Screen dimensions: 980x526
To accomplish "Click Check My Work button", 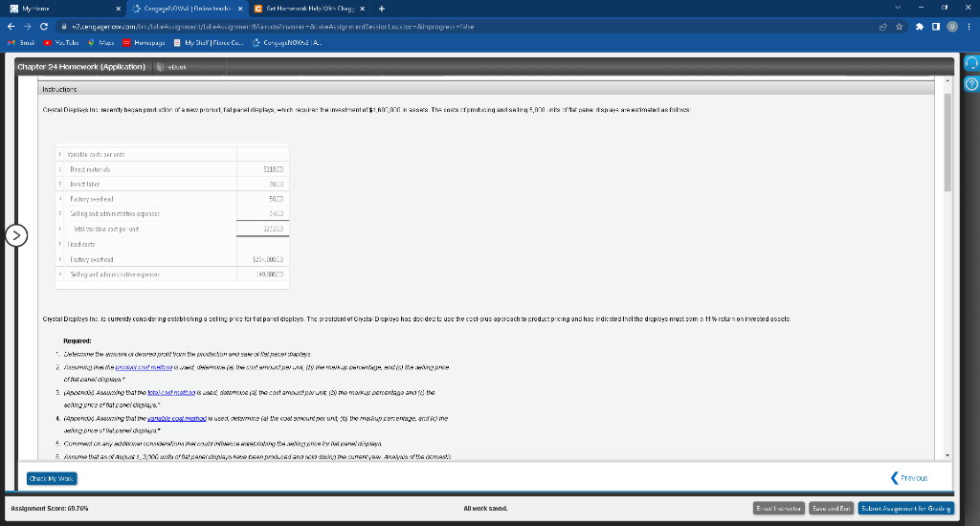I will [52, 478].
